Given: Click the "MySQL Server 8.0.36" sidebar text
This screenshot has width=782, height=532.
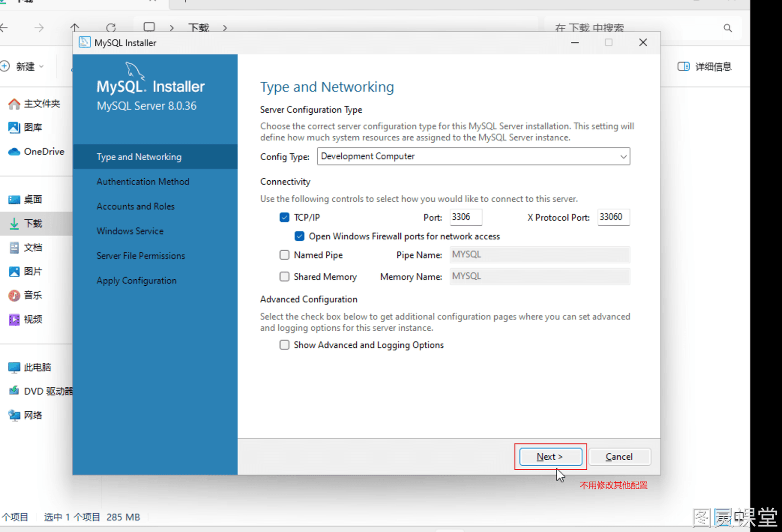Looking at the screenshot, I should pos(147,106).
